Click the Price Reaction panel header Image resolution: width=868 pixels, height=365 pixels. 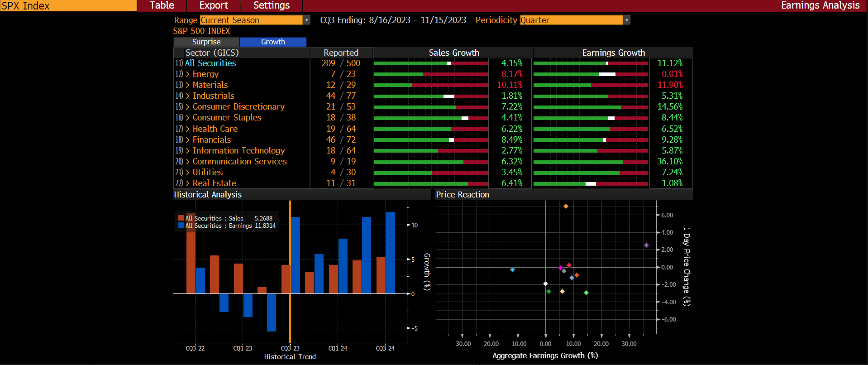[x=563, y=194]
